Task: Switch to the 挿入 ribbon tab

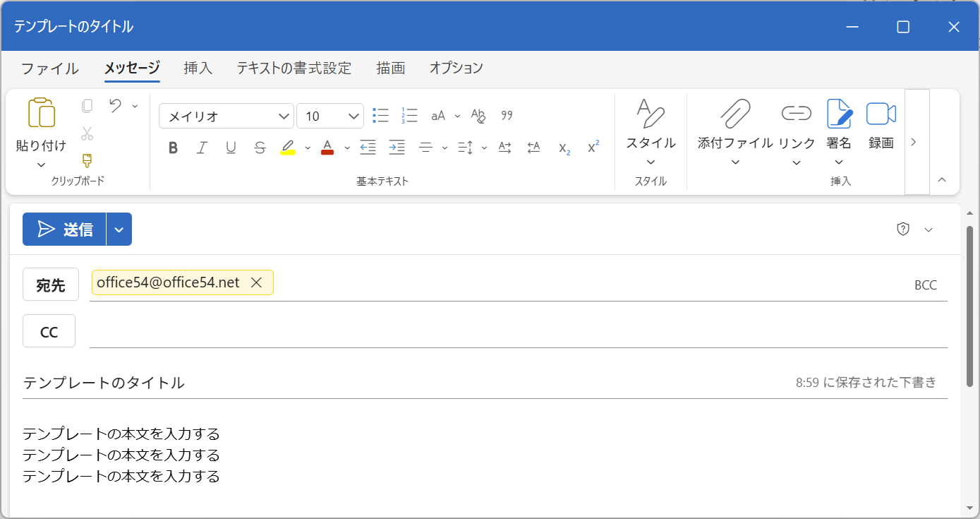Action: (x=198, y=67)
